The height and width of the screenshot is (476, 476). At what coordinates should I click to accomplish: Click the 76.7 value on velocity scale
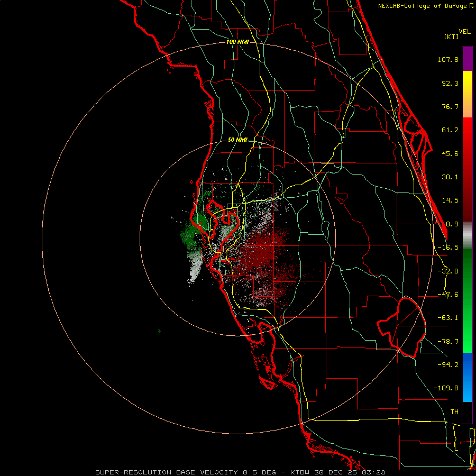coord(450,106)
